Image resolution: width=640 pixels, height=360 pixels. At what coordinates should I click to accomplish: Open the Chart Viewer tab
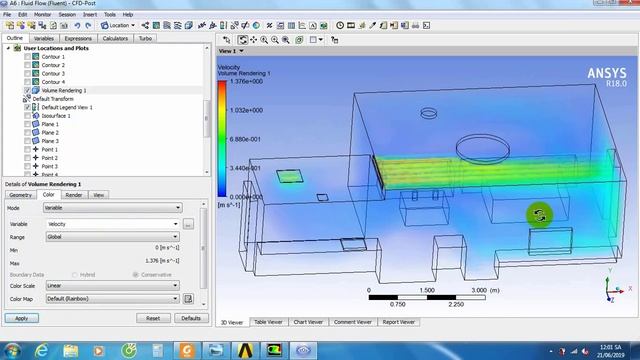pos(308,322)
